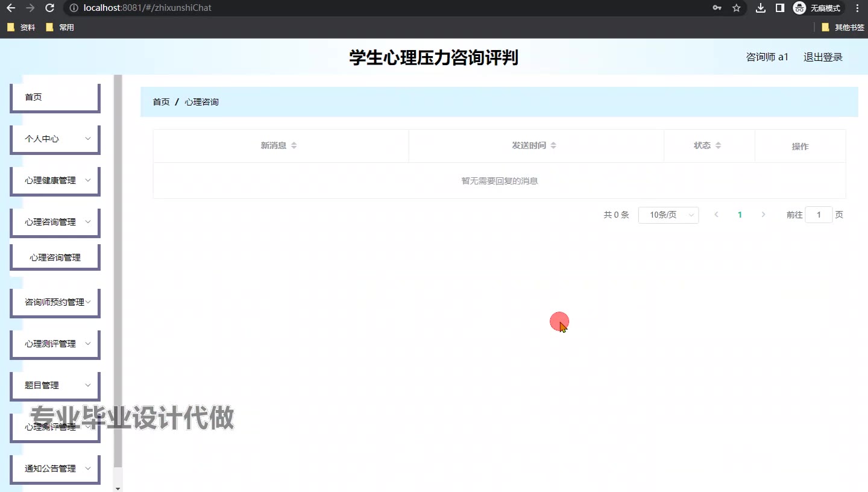Go to 首页 in the sidebar

[x=55, y=97]
